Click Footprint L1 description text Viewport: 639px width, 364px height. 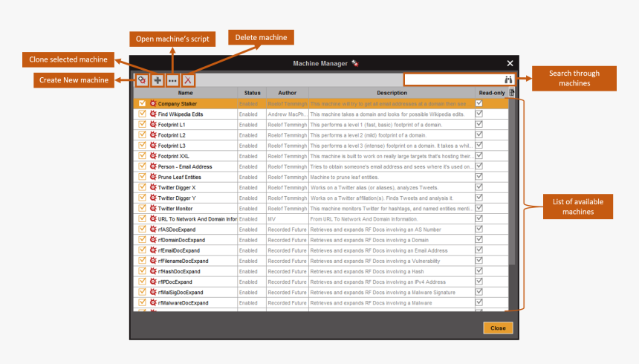pos(376,125)
